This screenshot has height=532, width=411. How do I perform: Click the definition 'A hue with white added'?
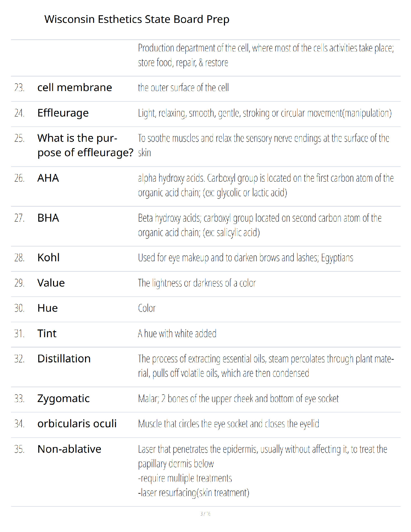coord(177,334)
